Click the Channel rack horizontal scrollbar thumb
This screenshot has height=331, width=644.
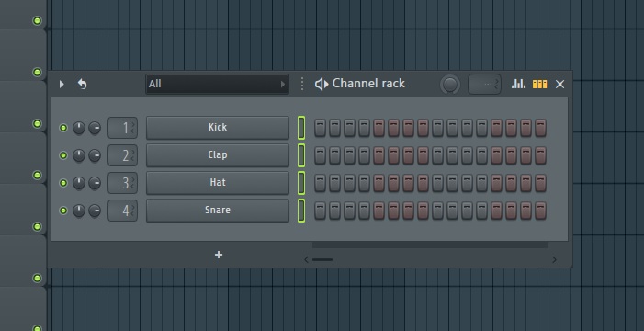pos(322,259)
